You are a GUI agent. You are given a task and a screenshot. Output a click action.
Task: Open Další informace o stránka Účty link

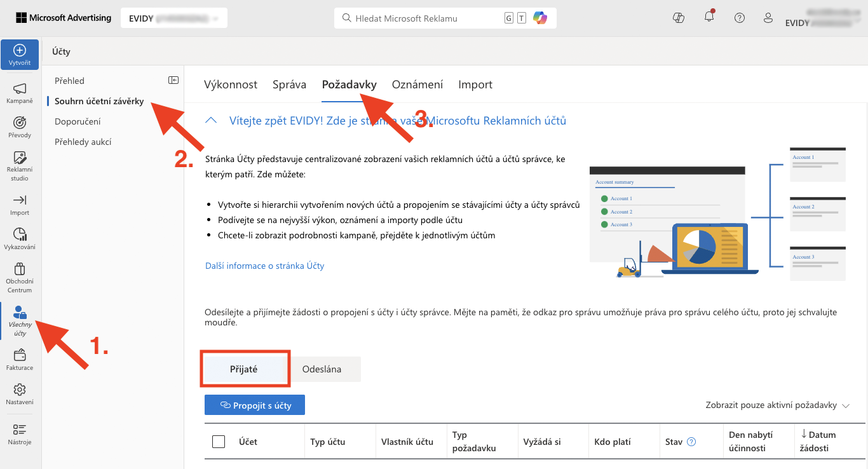(265, 266)
